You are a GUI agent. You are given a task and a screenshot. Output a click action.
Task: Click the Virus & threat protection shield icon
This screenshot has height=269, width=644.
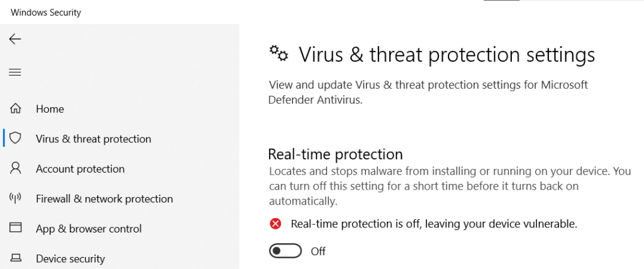click(16, 139)
